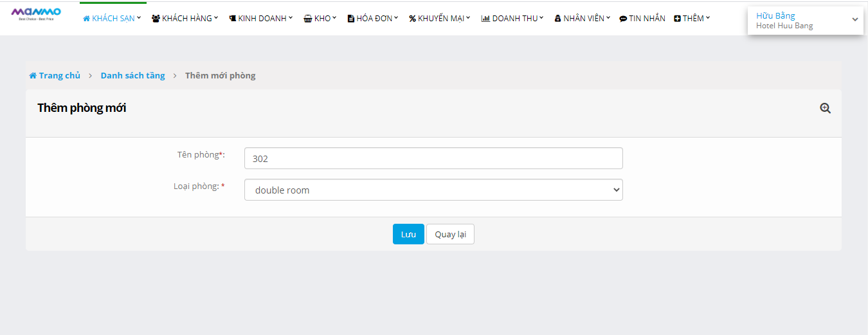Screen dimensions: 868x335
Task: Open the Loại phòng dropdown
Action: point(433,190)
